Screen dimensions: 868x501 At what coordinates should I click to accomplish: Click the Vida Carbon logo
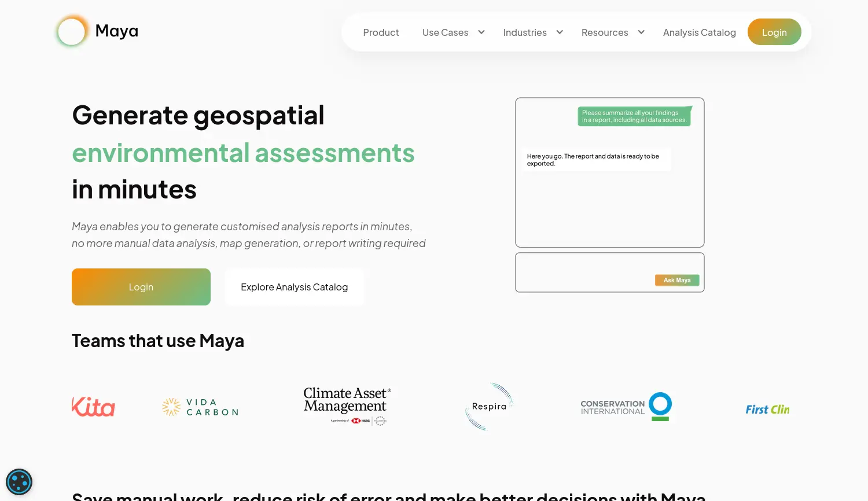point(200,407)
